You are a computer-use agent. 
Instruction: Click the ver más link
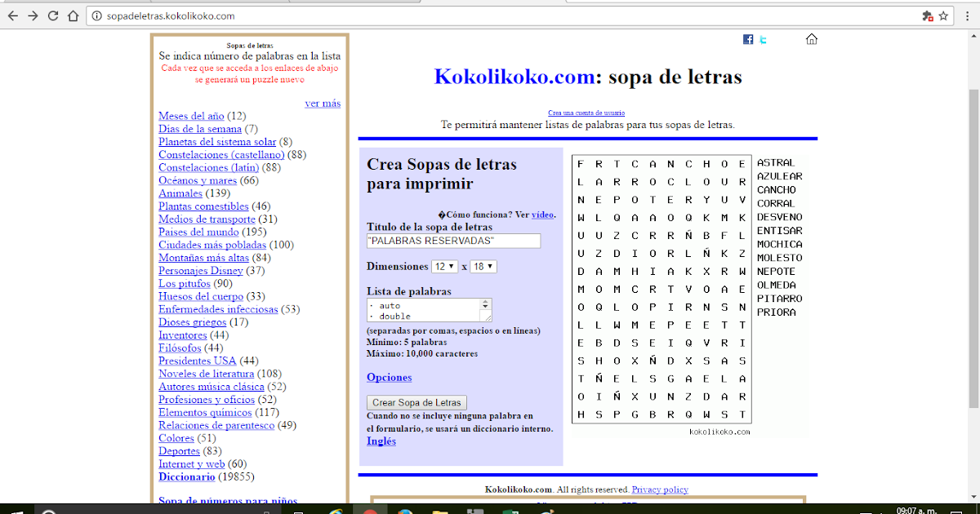pos(323,103)
